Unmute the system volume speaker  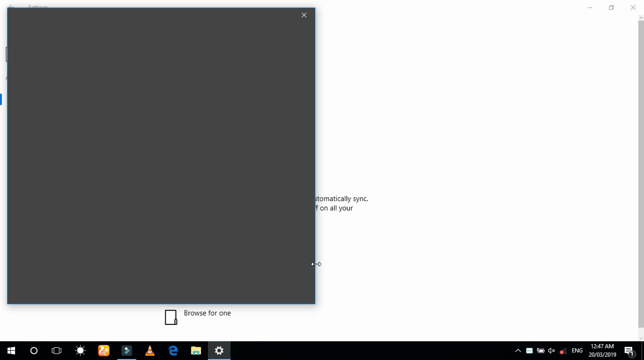pos(551,350)
